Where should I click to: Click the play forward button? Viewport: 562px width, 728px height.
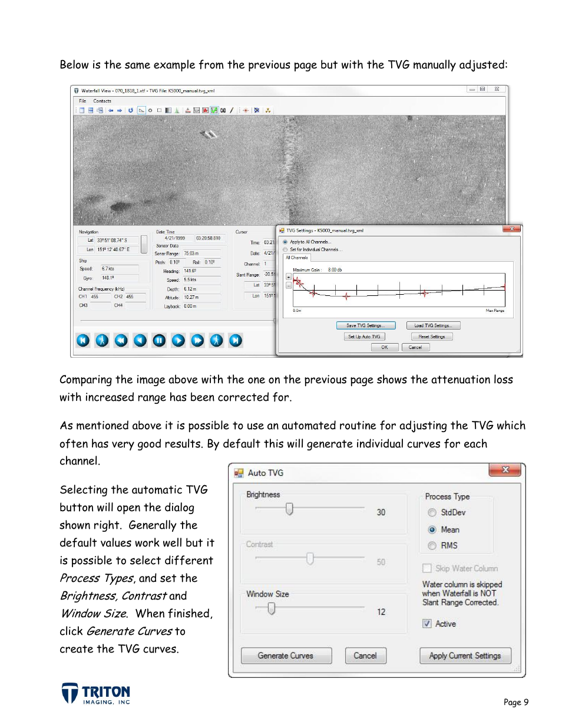coord(178,340)
